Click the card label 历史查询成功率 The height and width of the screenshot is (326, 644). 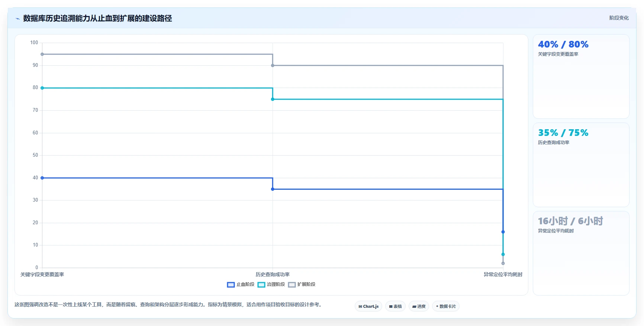click(x=553, y=143)
